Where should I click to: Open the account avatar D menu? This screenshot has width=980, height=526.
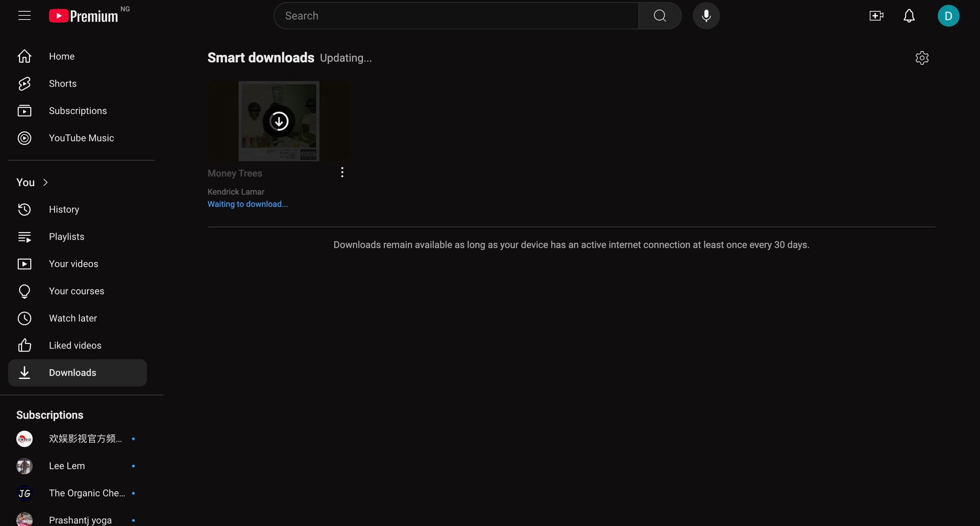948,16
